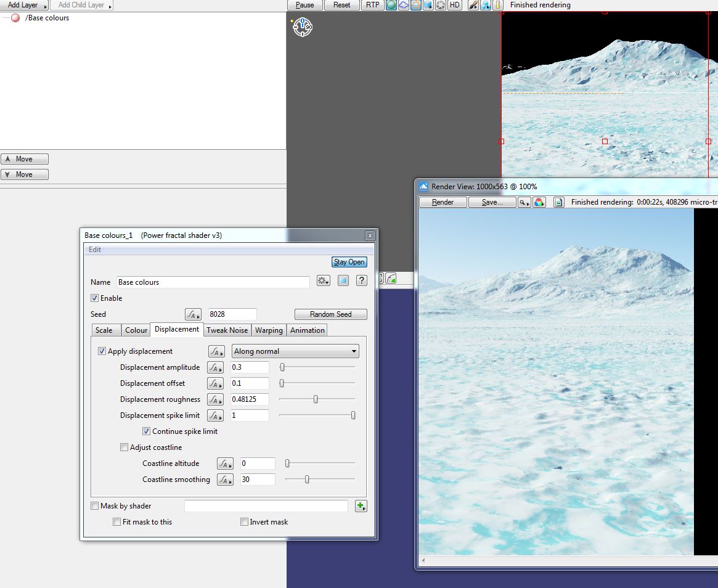Image resolution: width=718 pixels, height=588 pixels.
Task: Select the yellow ruler measure tool
Action: pos(498,5)
